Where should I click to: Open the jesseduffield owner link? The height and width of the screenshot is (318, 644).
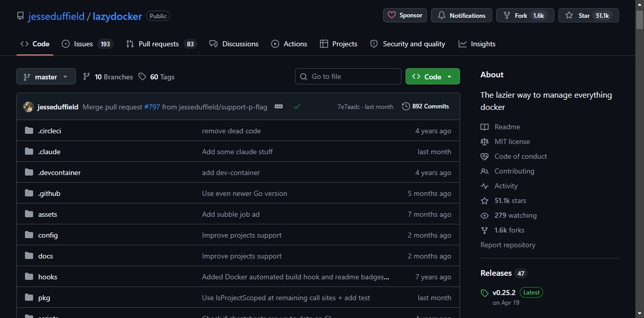click(x=56, y=16)
